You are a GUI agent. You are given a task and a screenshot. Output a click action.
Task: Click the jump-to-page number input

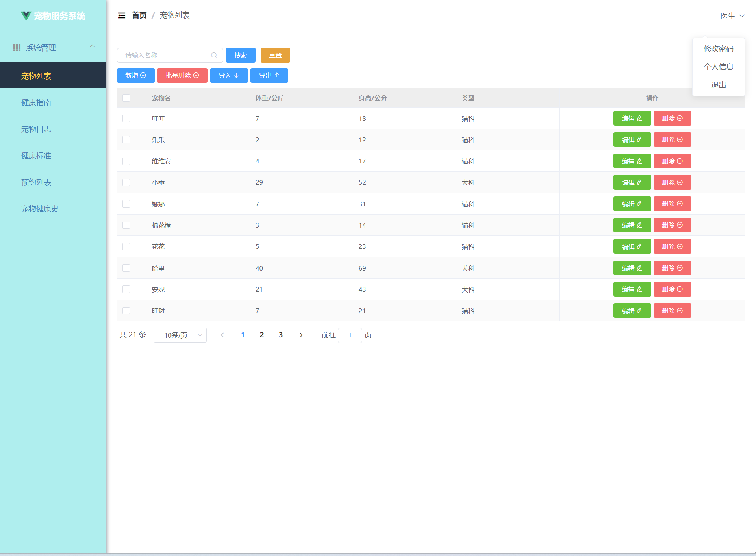pos(350,335)
